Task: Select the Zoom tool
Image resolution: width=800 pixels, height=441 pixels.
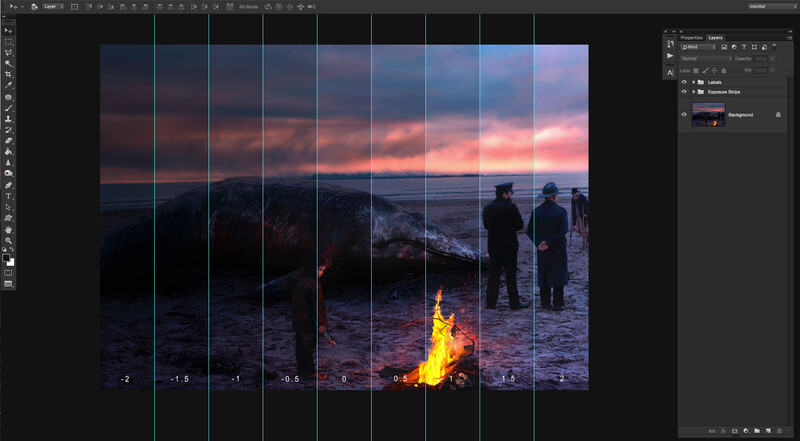Action: click(8, 240)
